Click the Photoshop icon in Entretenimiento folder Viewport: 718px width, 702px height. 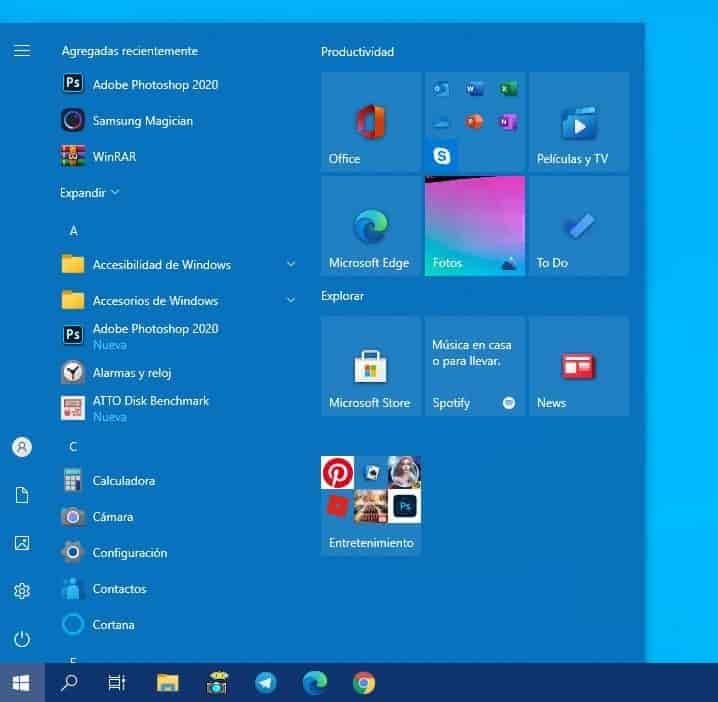point(405,506)
